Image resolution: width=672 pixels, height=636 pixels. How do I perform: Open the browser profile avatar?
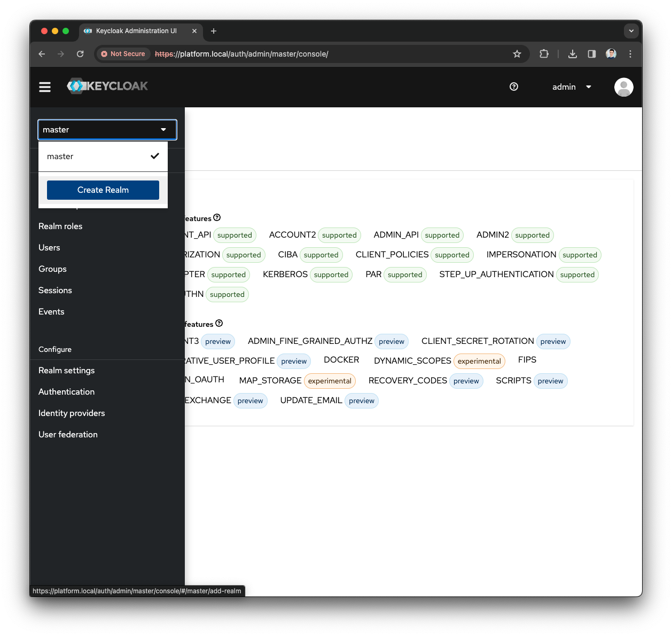click(611, 54)
